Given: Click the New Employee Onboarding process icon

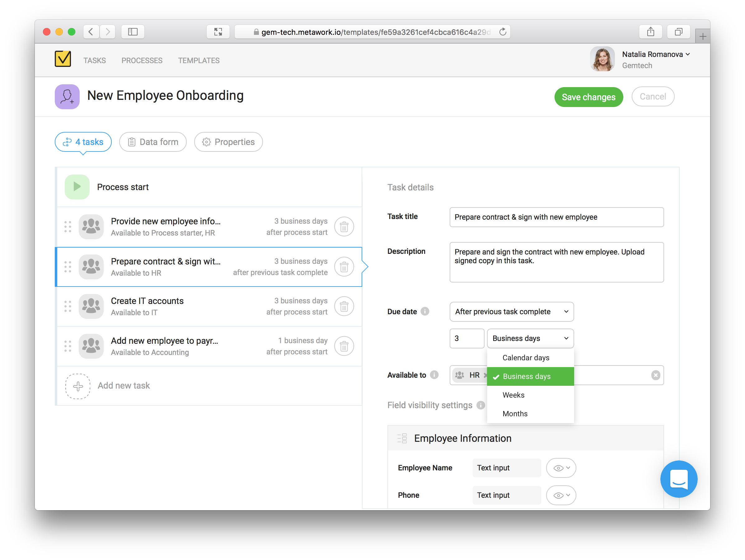Looking at the screenshot, I should tap(67, 96).
